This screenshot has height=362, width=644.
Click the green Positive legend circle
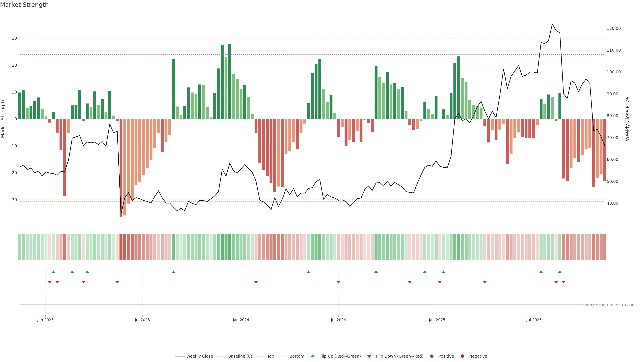(x=432, y=356)
